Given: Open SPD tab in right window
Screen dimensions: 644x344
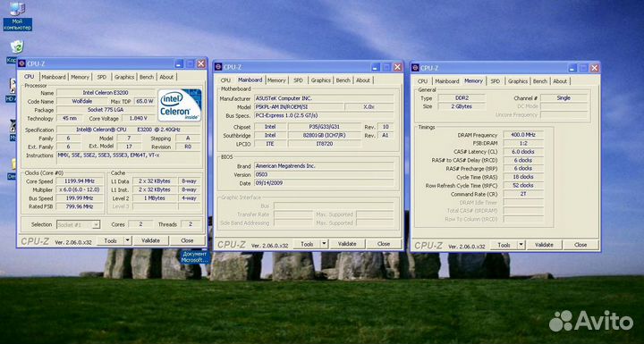Looking at the screenshot, I should (496, 81).
